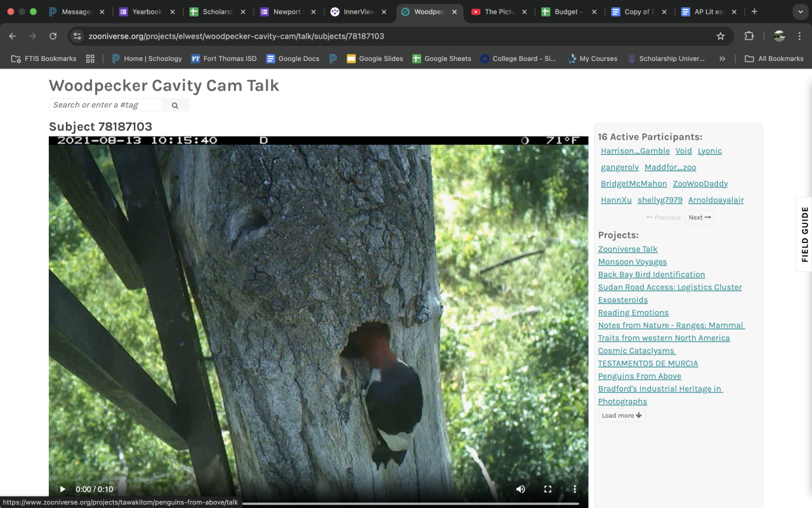Open the Scholarship Univer... bookmark

(666, 58)
